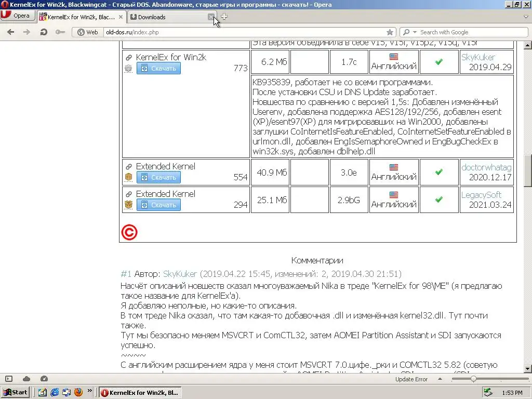
Task: Click the 6.2 Мб size cell
Action: tap(270, 62)
